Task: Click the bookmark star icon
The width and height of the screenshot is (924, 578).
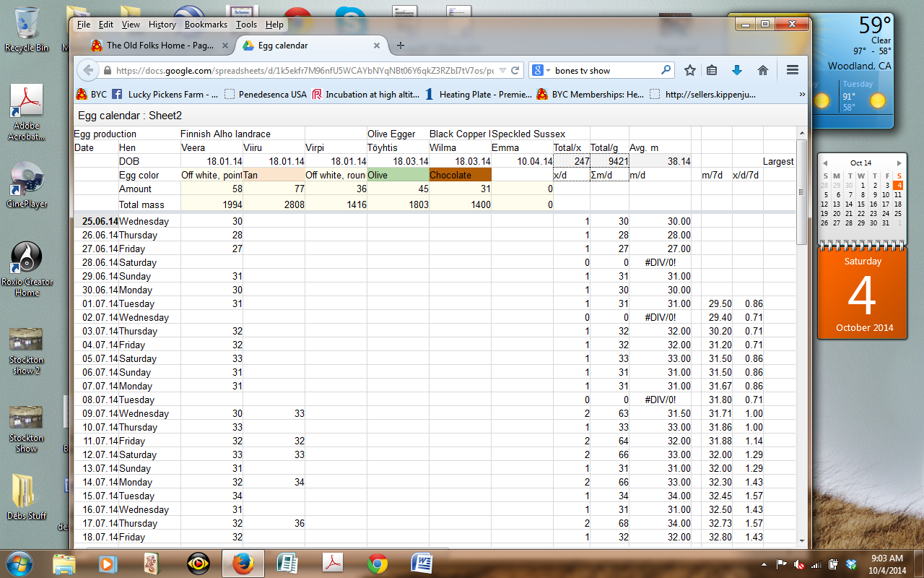Action: (690, 70)
